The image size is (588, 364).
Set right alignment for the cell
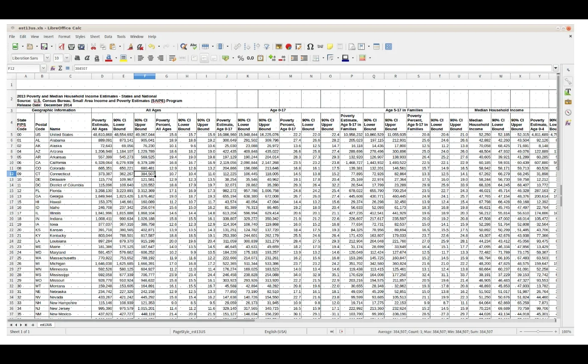coord(160,58)
